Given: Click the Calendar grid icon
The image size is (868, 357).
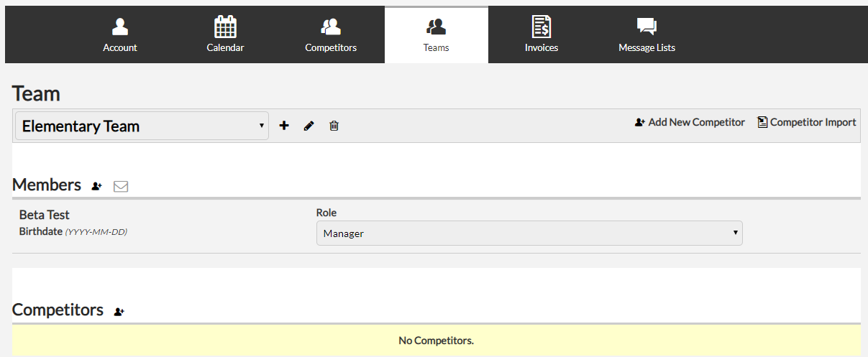Looking at the screenshot, I should pyautogui.click(x=225, y=27).
